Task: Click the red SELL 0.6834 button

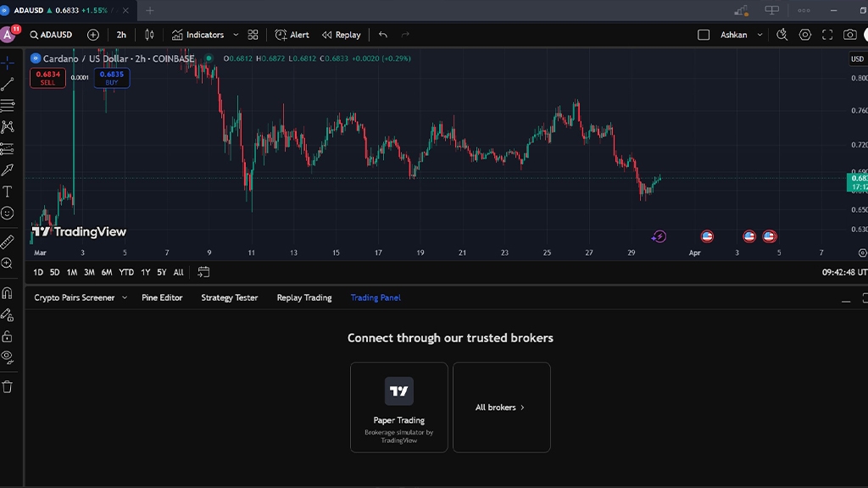Action: tap(47, 78)
